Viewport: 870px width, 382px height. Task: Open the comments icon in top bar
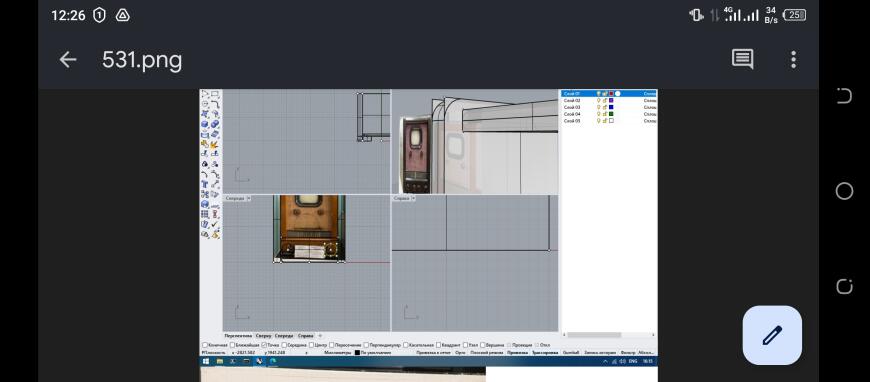(x=742, y=59)
